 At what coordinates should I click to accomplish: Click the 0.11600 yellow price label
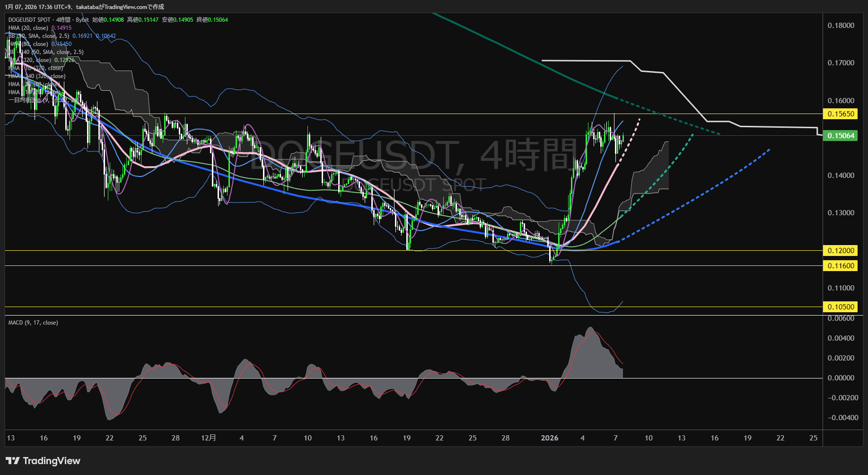click(841, 266)
